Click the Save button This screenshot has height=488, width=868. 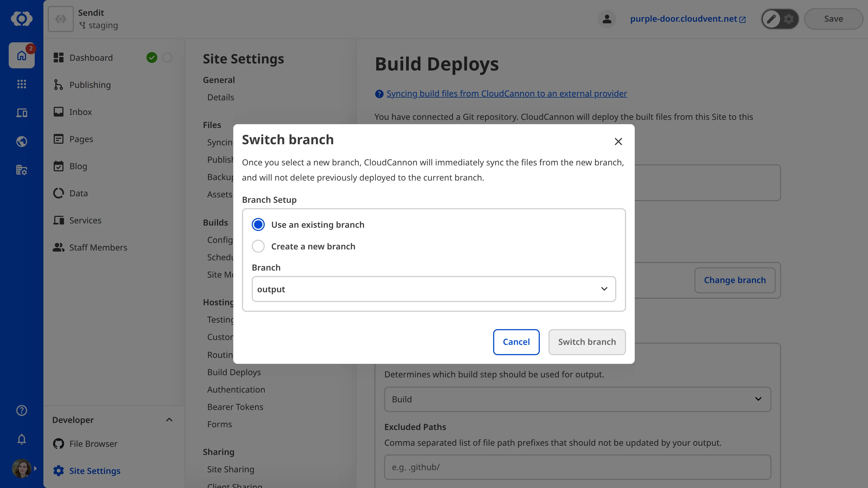(833, 19)
